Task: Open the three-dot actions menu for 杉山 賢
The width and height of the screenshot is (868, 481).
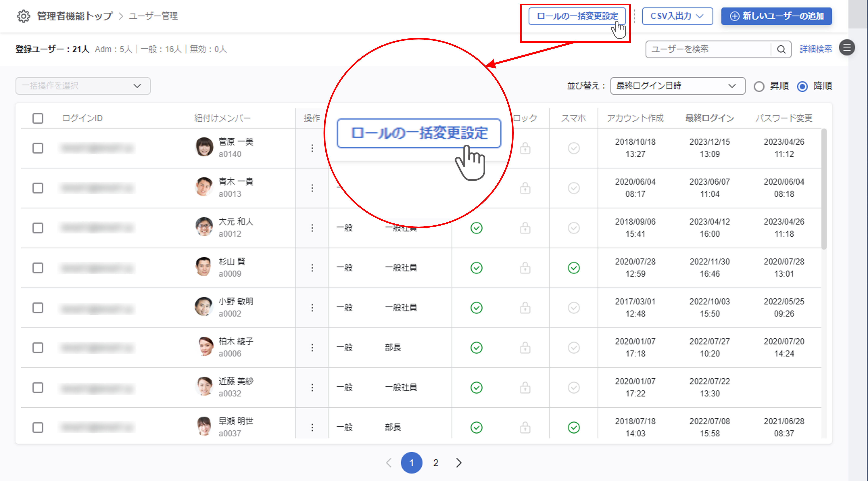Action: [x=312, y=268]
